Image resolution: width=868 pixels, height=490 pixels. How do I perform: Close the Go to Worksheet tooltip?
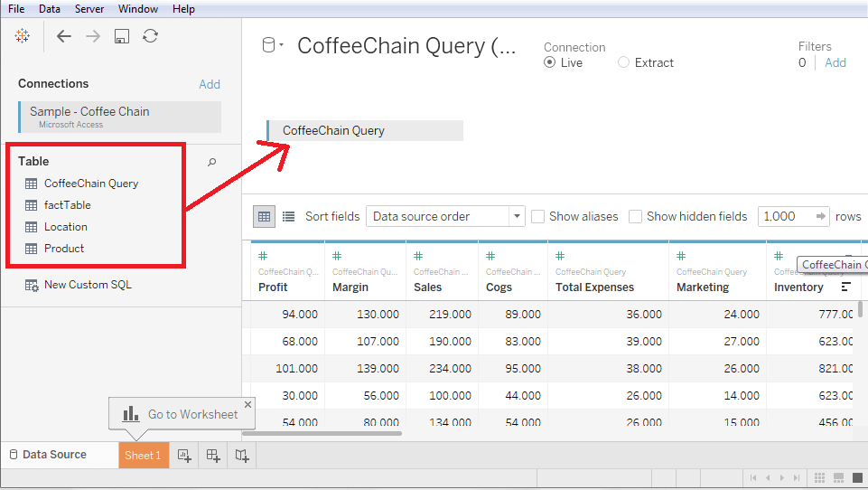(248, 404)
